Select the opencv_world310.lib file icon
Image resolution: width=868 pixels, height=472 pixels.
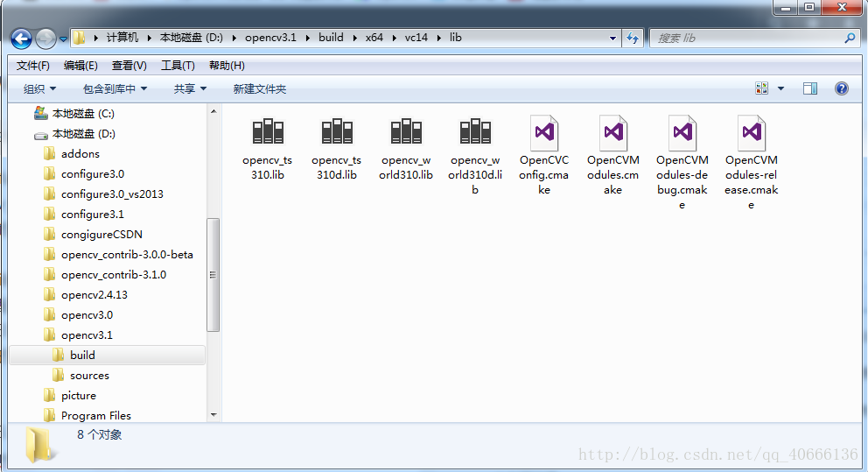(406, 132)
